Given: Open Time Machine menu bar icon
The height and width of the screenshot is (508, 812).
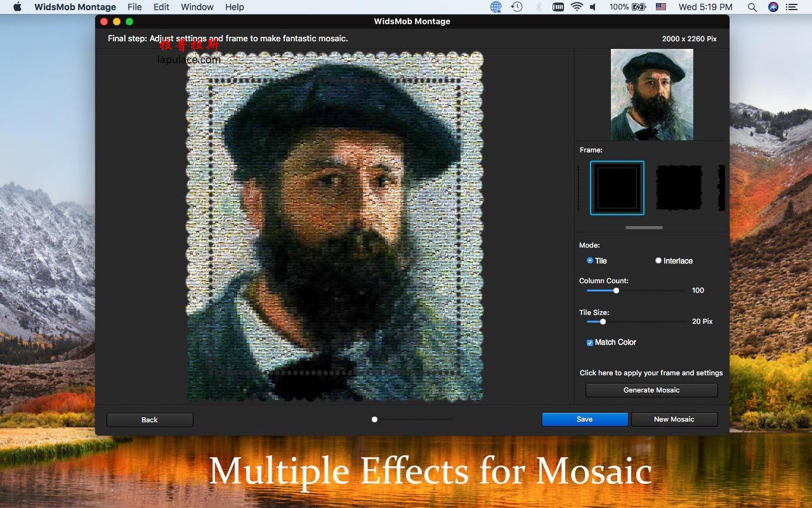Looking at the screenshot, I should 517,7.
